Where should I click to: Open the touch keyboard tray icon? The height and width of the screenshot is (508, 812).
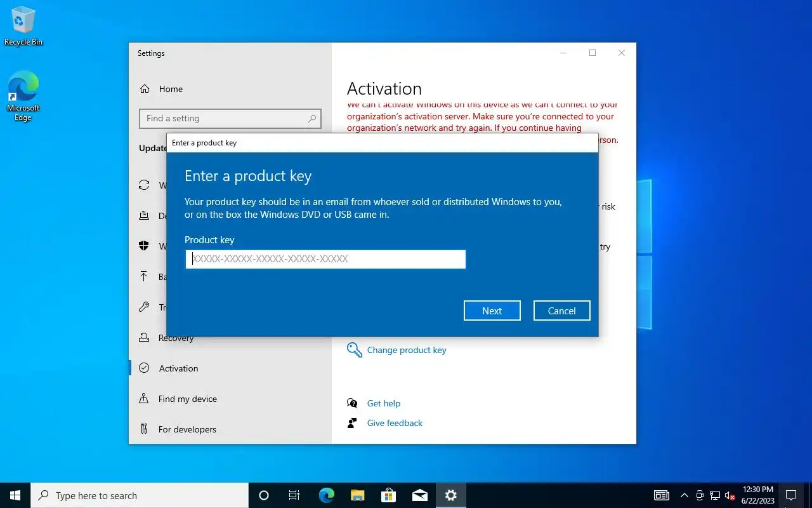pos(662,495)
